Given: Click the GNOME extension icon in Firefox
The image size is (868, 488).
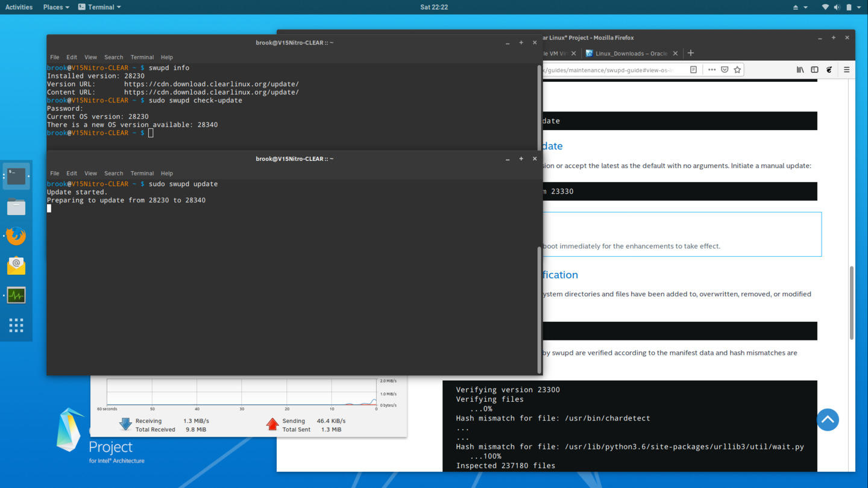Looking at the screenshot, I should coord(829,69).
